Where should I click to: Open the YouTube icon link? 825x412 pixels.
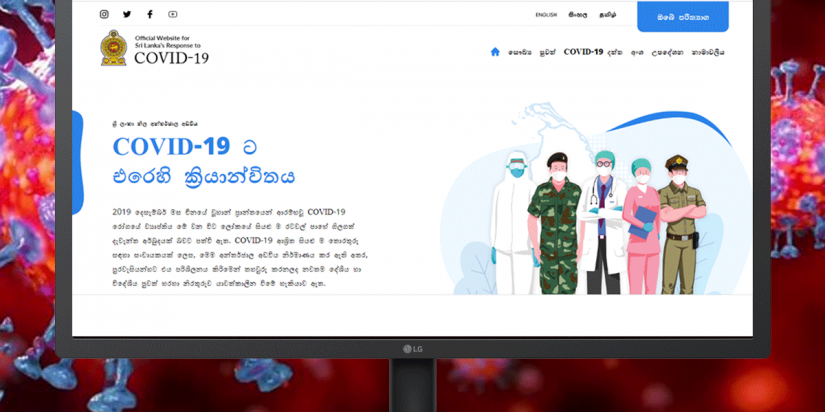click(173, 15)
